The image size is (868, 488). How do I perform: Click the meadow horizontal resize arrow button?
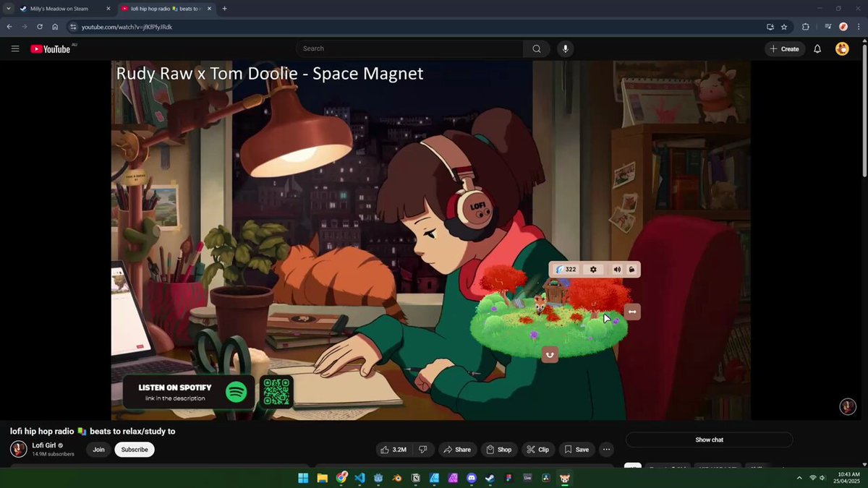(632, 312)
